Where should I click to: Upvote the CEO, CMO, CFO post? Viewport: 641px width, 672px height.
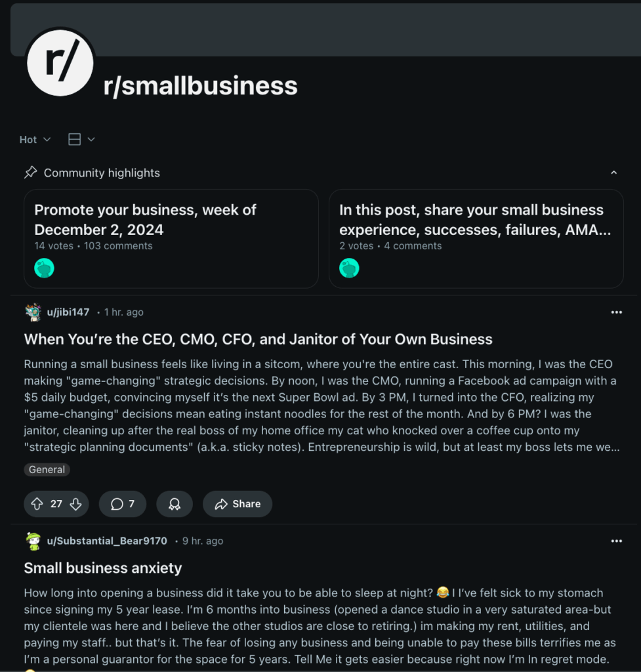[x=37, y=504]
